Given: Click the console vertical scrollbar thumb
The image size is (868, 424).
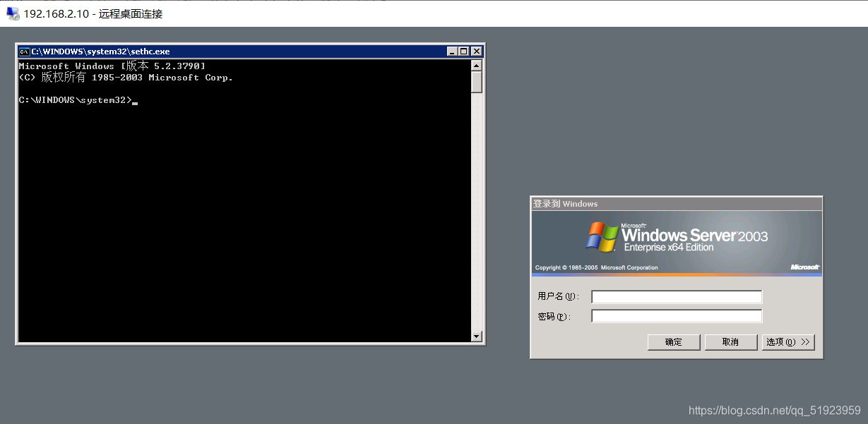Looking at the screenshot, I should 477,83.
